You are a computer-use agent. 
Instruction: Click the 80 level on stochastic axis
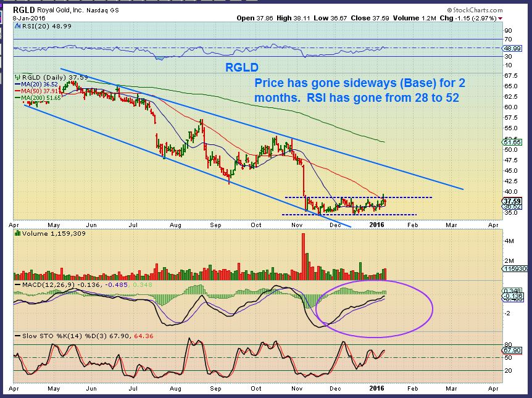tap(508, 345)
